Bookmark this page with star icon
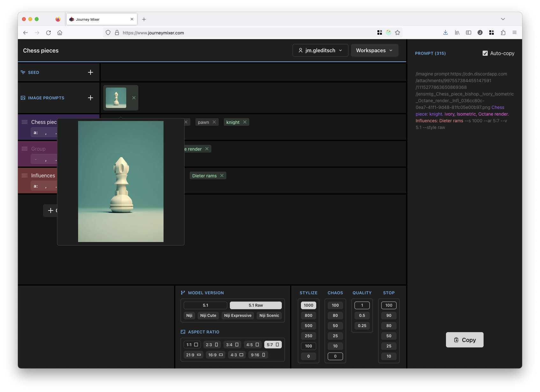The height and width of the screenshot is (392, 540). pyautogui.click(x=398, y=32)
